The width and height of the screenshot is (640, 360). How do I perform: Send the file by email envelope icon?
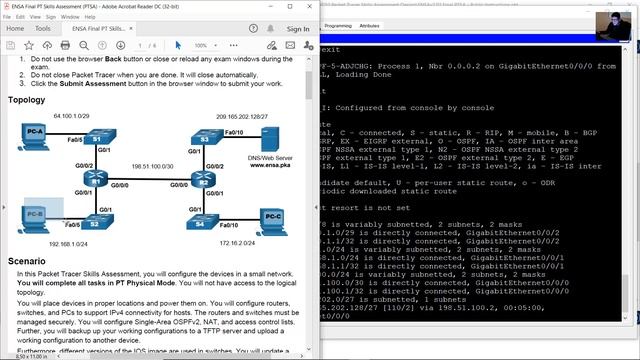point(290,45)
